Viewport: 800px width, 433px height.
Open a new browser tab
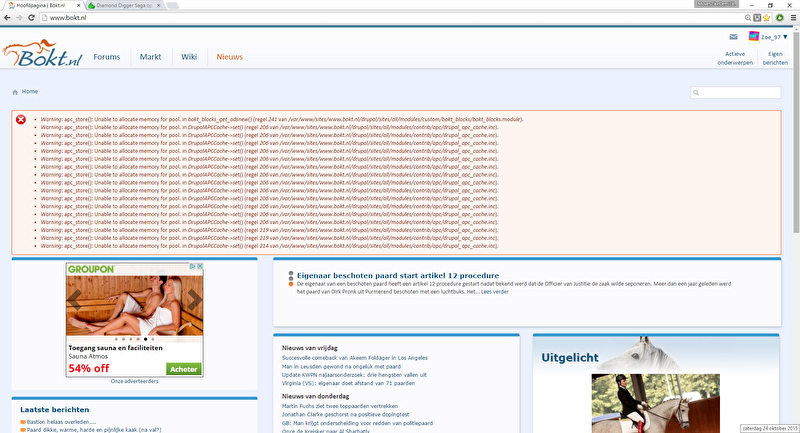(x=172, y=6)
